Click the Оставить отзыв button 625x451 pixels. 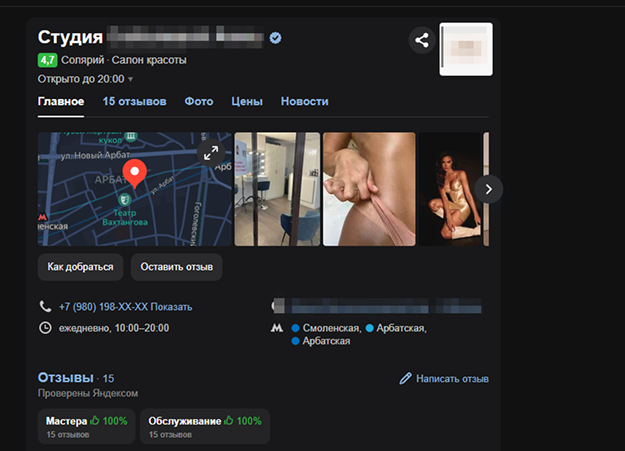(177, 267)
